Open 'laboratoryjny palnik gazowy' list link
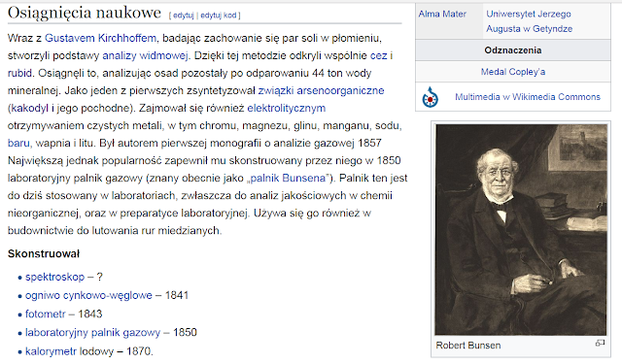This screenshot has width=622, height=364. pos(93,333)
